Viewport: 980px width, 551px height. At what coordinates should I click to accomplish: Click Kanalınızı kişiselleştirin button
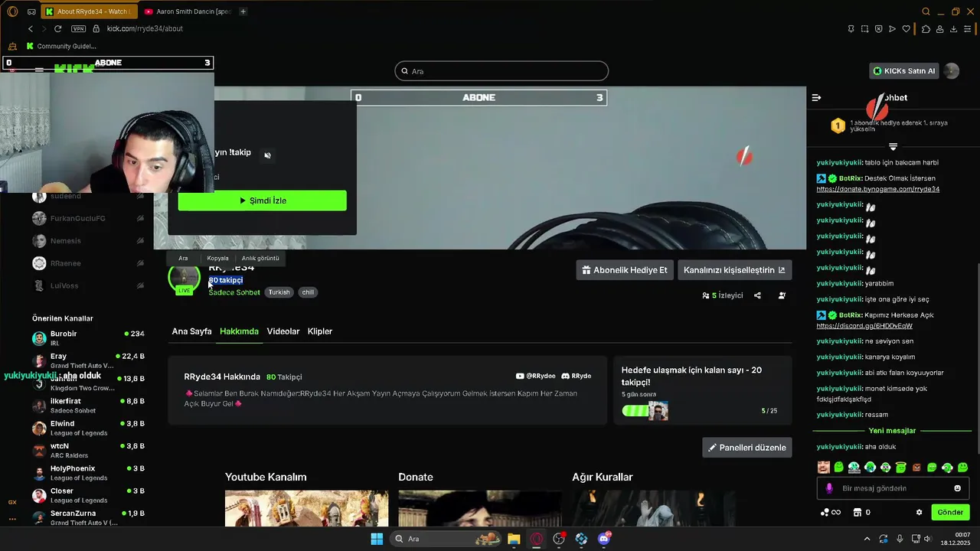tap(734, 270)
